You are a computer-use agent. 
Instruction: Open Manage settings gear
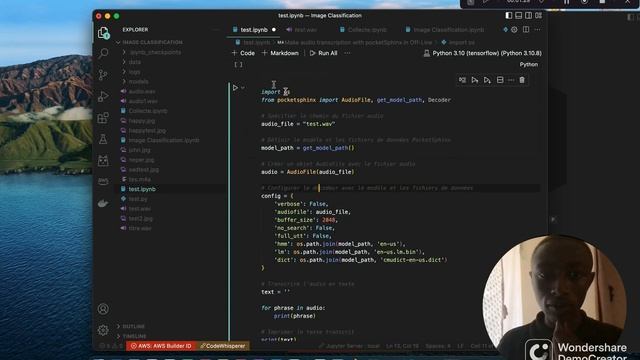(x=103, y=330)
